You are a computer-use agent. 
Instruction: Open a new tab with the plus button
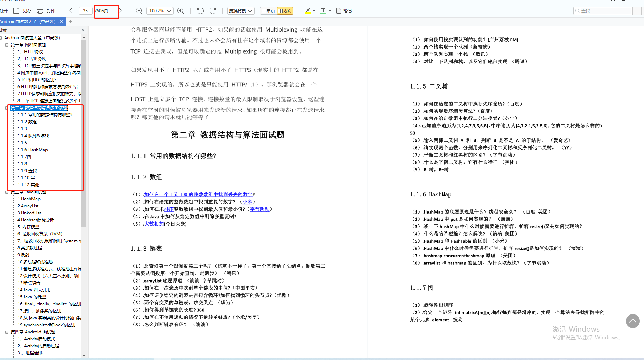[x=70, y=22]
